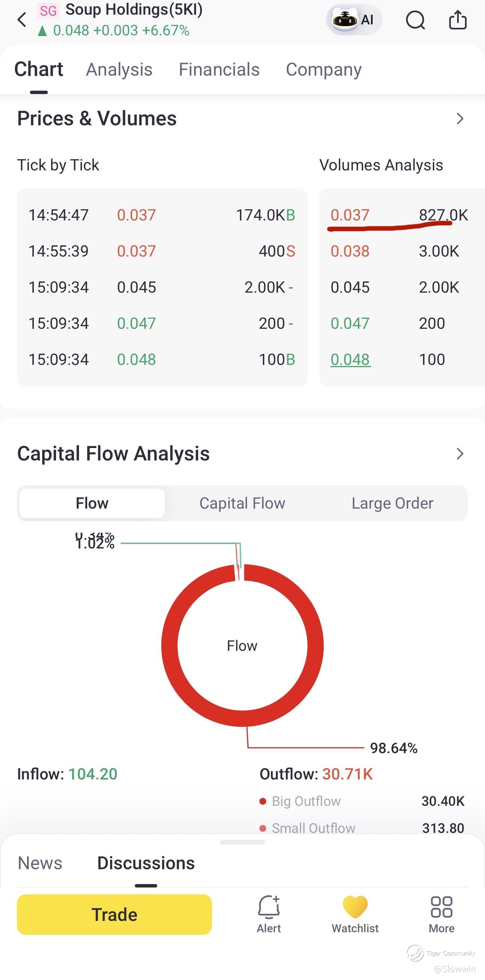Switch to the Analysis tab
Viewport: 485px width, 980px height.
pos(119,70)
